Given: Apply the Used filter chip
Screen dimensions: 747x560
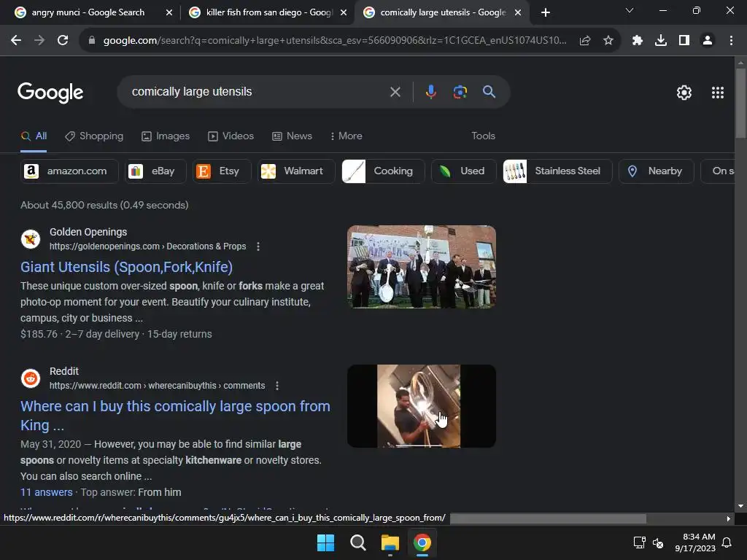Looking at the screenshot, I should click(463, 171).
